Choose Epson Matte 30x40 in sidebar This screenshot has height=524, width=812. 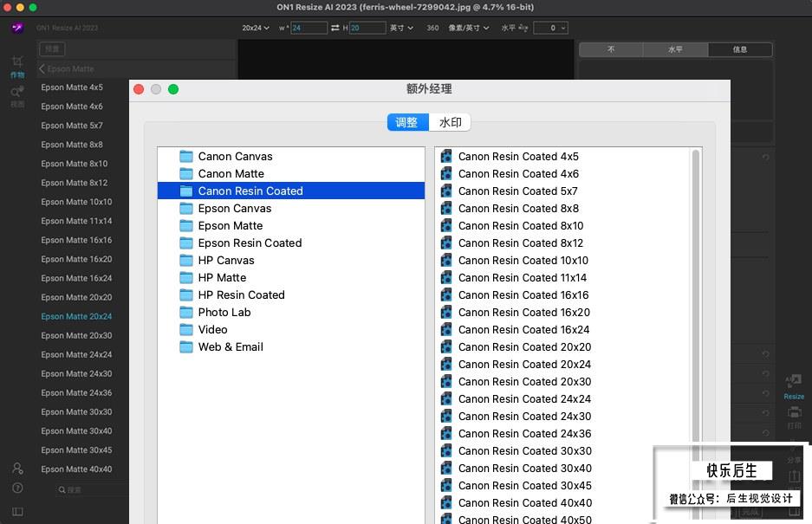pos(76,431)
